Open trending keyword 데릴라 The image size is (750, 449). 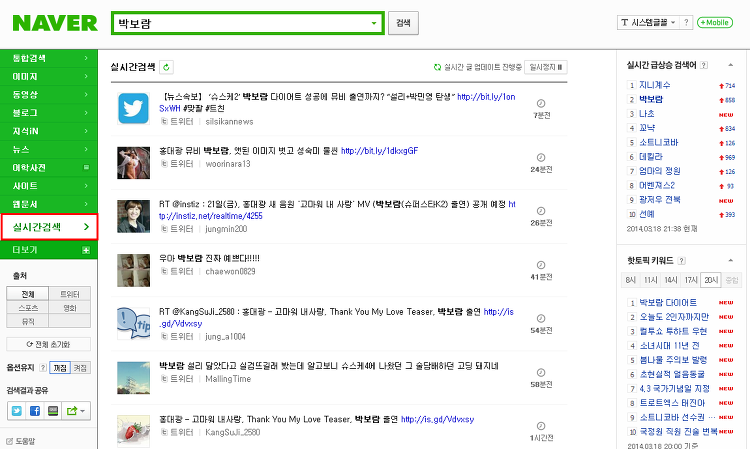coord(651,157)
